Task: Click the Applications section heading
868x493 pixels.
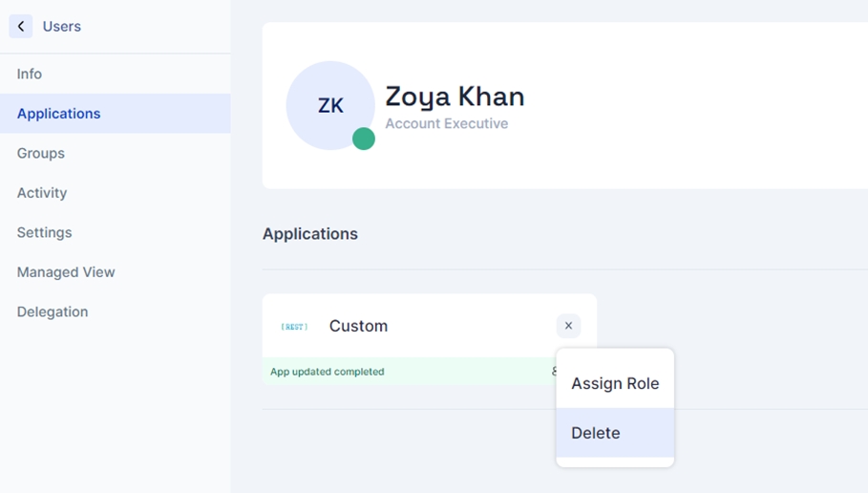Action: point(310,234)
